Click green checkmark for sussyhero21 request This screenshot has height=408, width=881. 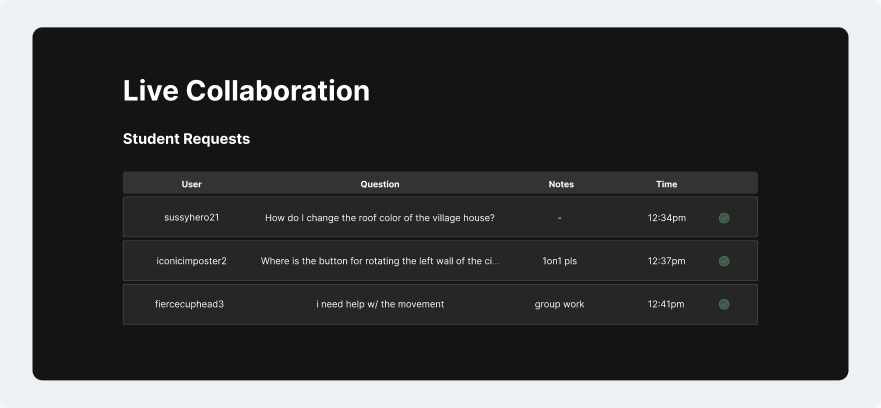[724, 218]
